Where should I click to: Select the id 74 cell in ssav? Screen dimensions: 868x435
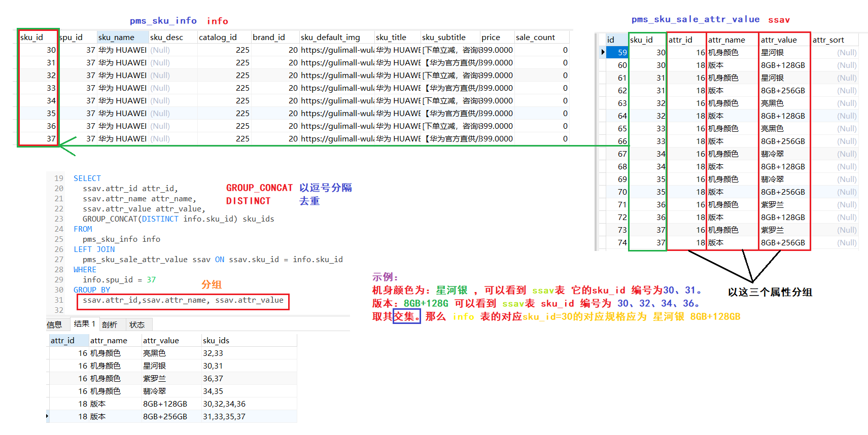tap(617, 242)
